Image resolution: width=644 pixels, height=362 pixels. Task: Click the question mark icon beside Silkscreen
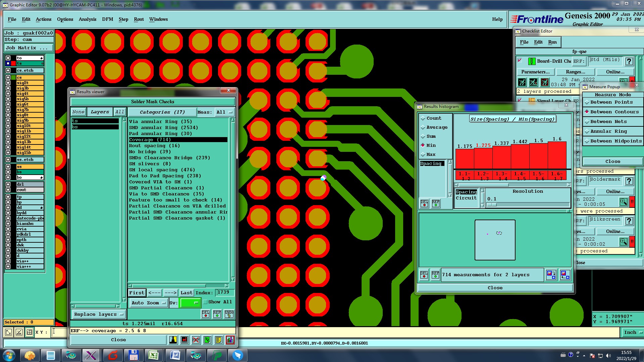[629, 221]
